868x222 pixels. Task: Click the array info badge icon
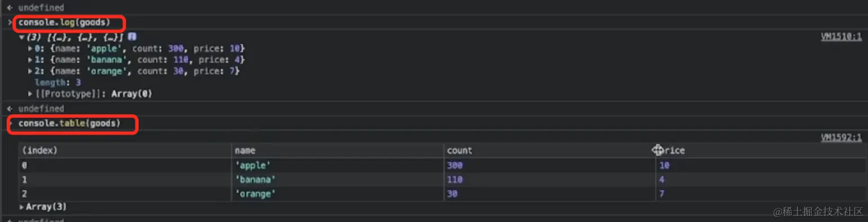coord(131,37)
